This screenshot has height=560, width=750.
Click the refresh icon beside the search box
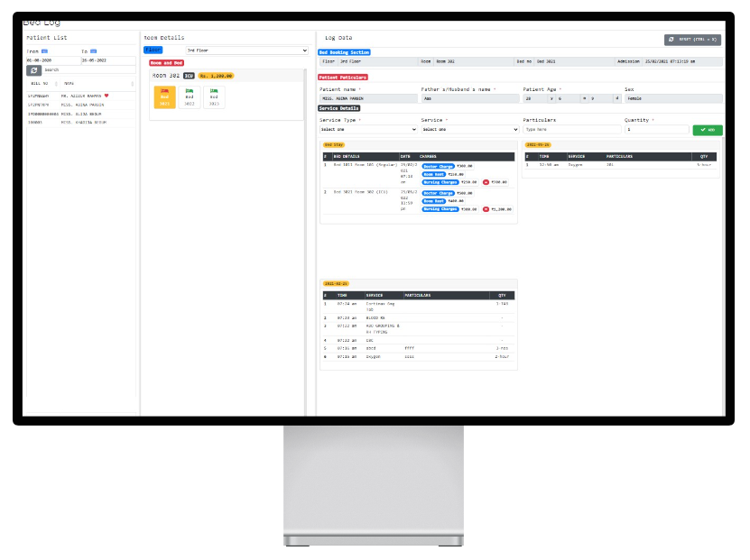33,69
